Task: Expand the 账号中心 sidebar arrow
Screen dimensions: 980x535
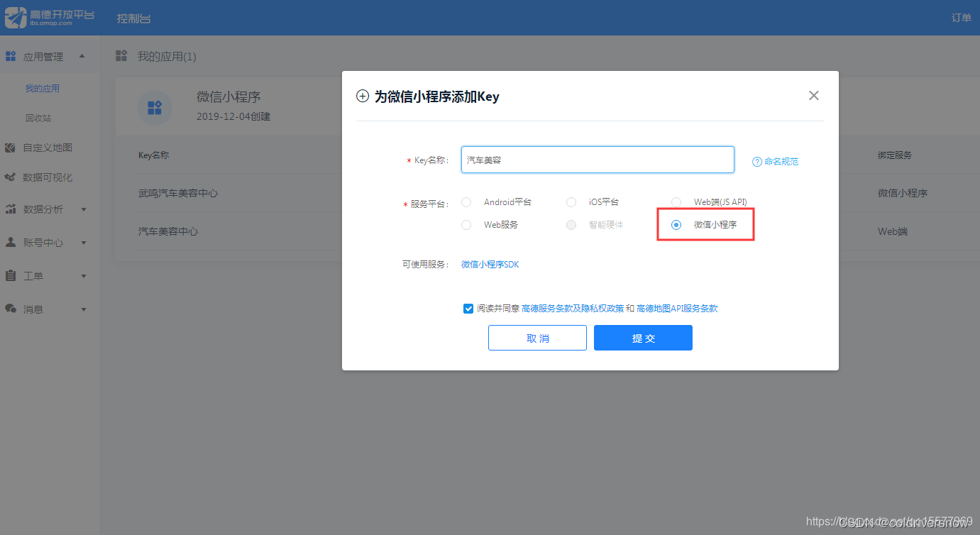Action: [84, 243]
